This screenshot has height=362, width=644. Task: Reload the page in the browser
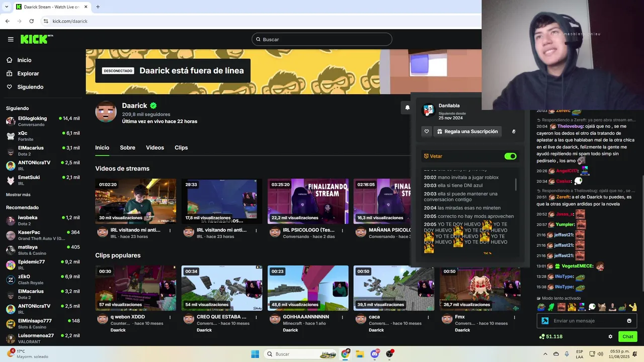(x=31, y=21)
